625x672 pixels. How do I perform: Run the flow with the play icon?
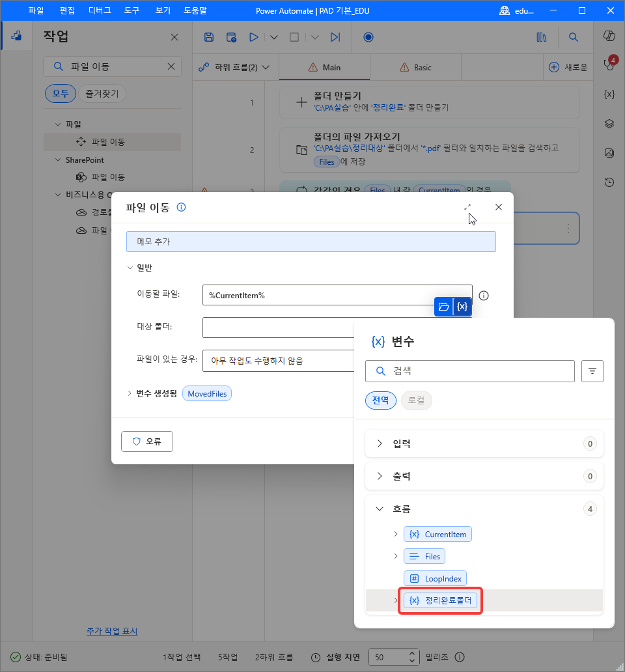tap(254, 37)
